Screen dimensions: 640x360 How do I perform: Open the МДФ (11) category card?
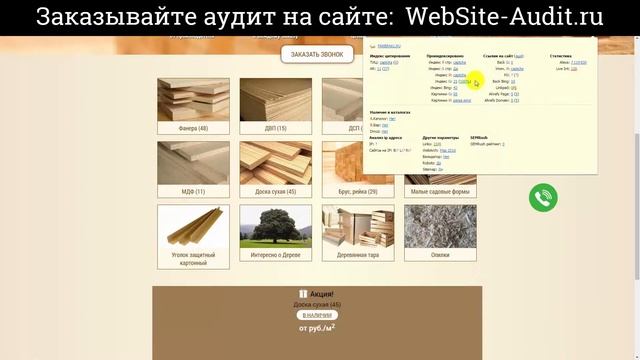click(193, 169)
